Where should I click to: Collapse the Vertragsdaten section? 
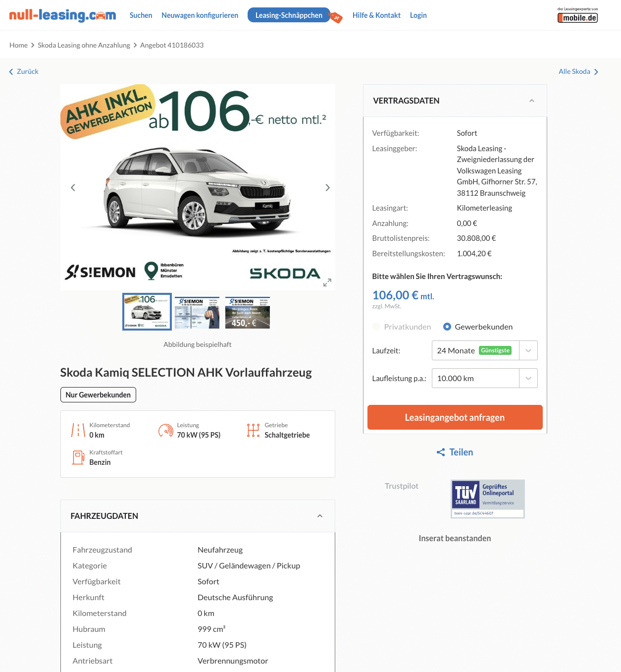[532, 101]
